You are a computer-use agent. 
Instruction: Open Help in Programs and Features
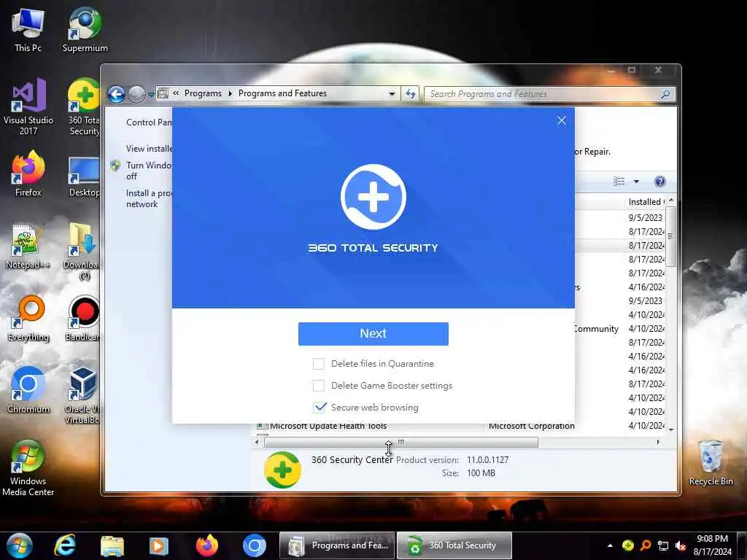pos(659,182)
